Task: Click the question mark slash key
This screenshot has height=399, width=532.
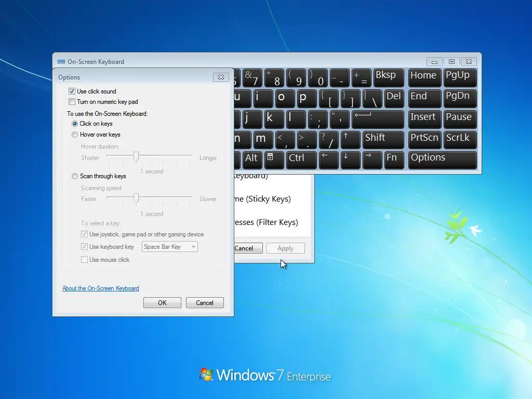Action: coord(328,140)
